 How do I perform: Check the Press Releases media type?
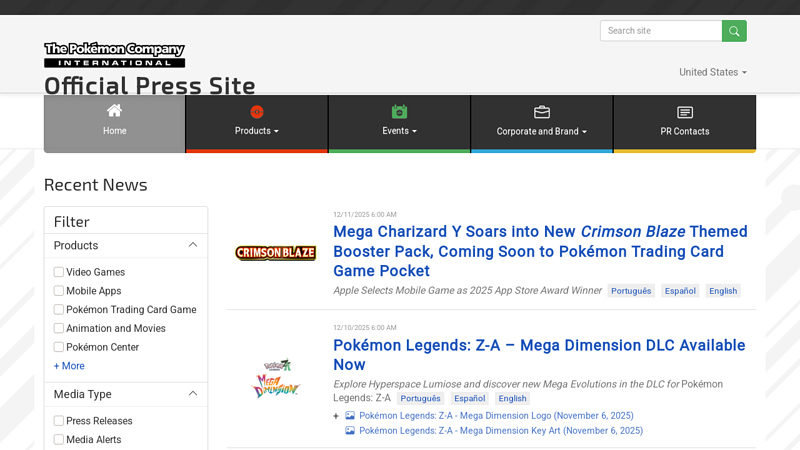[59, 420]
